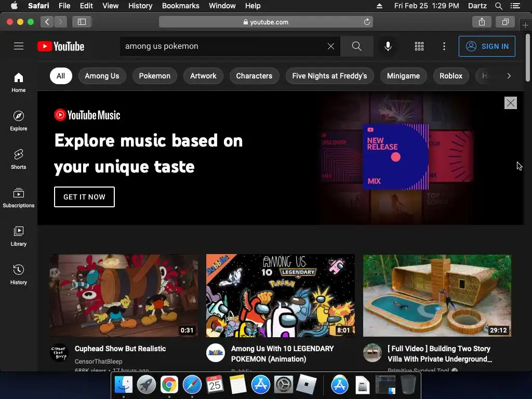
Task: Open the Dubble channel avatar
Action: click(x=216, y=353)
